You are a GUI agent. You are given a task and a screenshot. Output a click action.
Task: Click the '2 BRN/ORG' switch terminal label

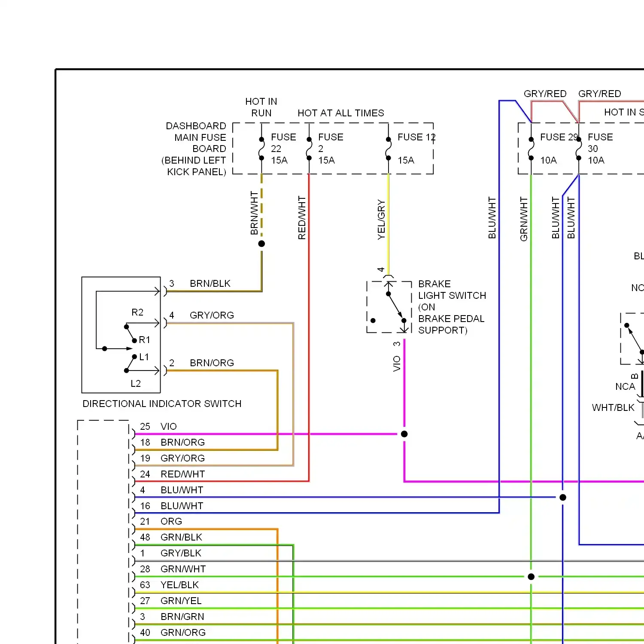(x=202, y=363)
